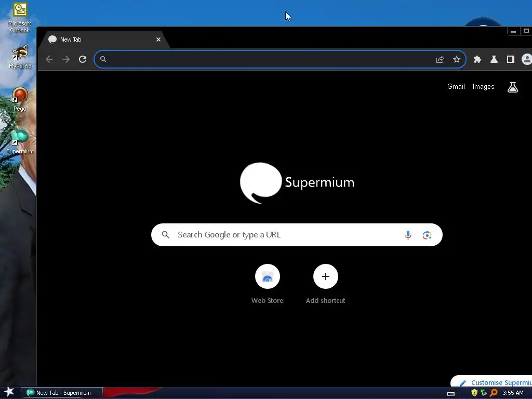Click the forward navigation arrow
Viewport: 532px width, 399px height.
(x=66, y=59)
